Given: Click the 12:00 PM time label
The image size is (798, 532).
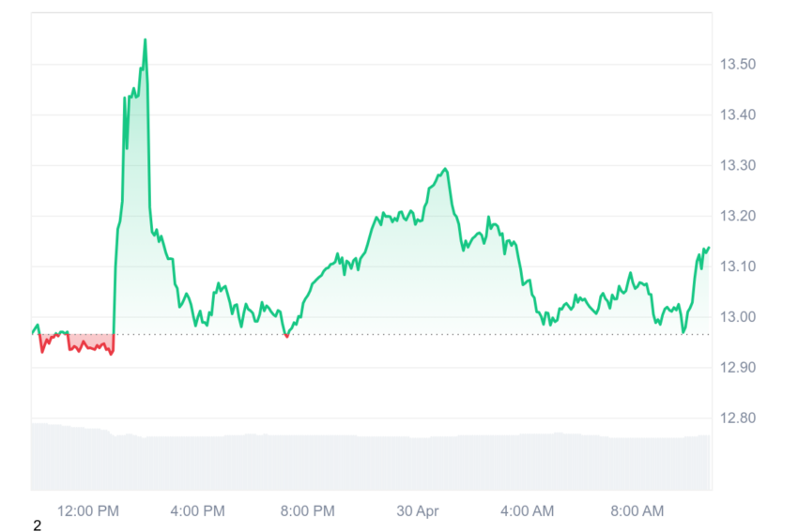Looking at the screenshot, I should tap(88, 511).
